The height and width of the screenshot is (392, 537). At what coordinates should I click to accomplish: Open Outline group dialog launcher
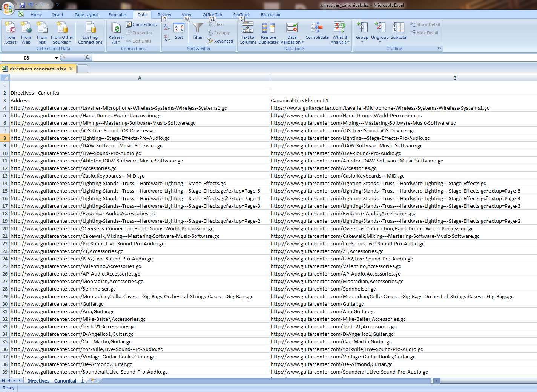click(x=439, y=49)
